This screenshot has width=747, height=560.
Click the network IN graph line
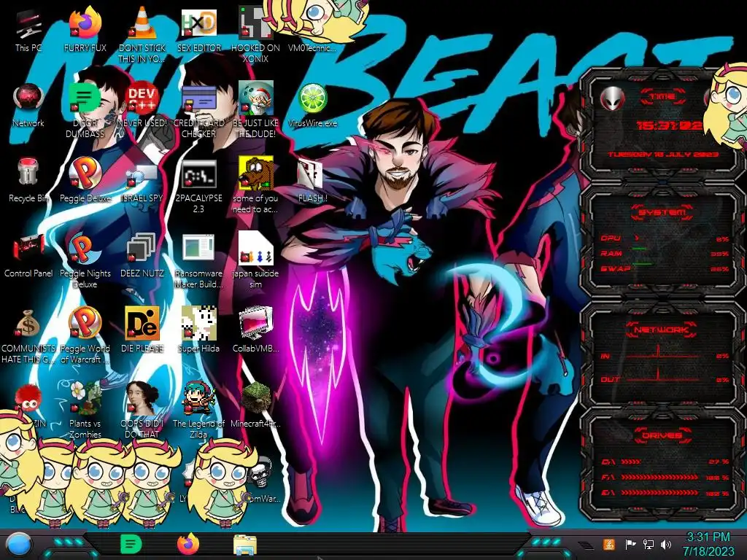(663, 352)
